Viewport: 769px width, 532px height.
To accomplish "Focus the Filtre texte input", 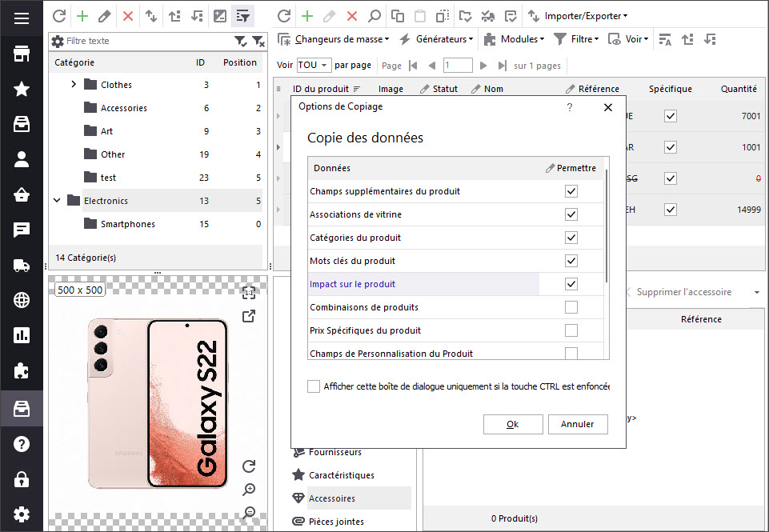I will (x=149, y=41).
